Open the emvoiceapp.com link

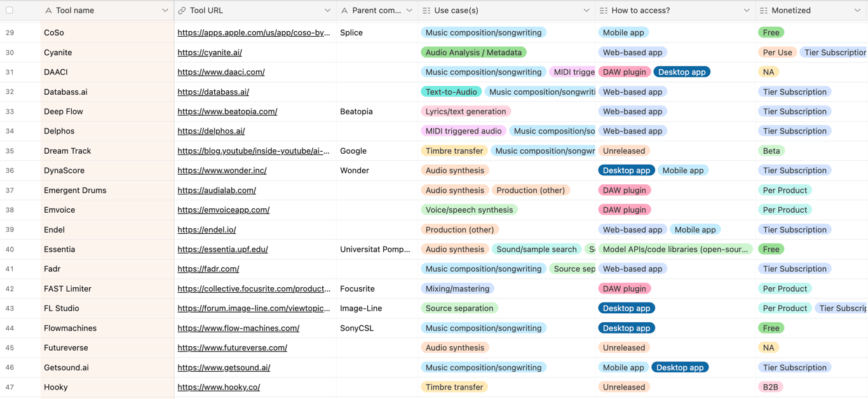point(223,210)
